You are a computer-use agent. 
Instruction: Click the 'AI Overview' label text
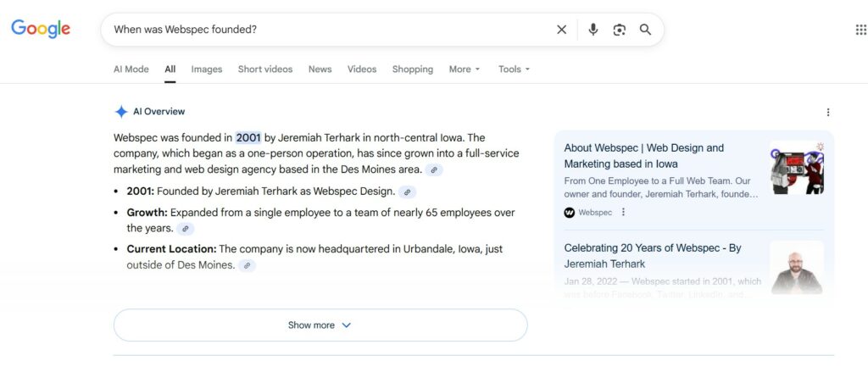pyautogui.click(x=159, y=112)
